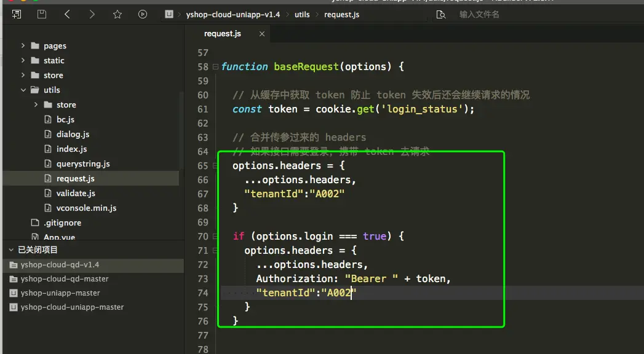Image resolution: width=644 pixels, height=354 pixels.
Task: Click the file search magnifier icon
Action: click(x=440, y=15)
